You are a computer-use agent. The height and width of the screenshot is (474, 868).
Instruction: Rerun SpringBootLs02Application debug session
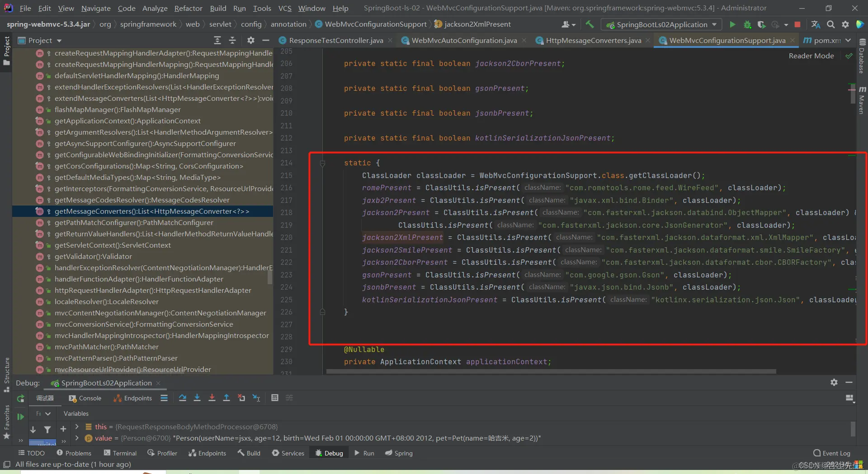[x=20, y=399]
